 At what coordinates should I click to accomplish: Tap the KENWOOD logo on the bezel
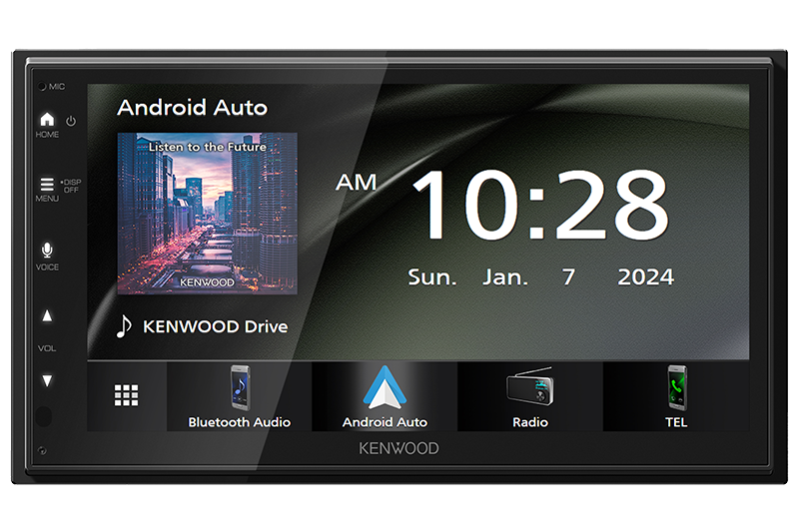click(x=399, y=448)
